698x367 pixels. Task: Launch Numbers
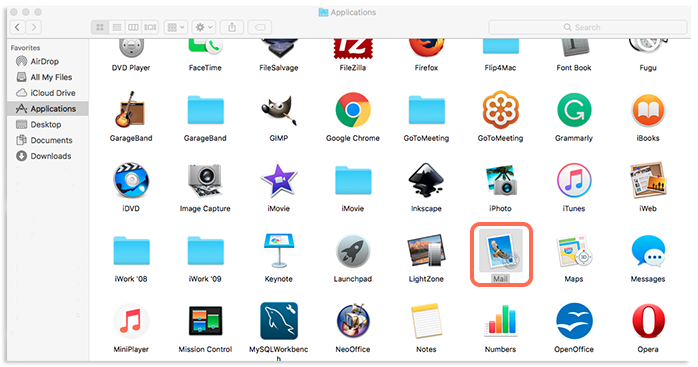pyautogui.click(x=500, y=321)
